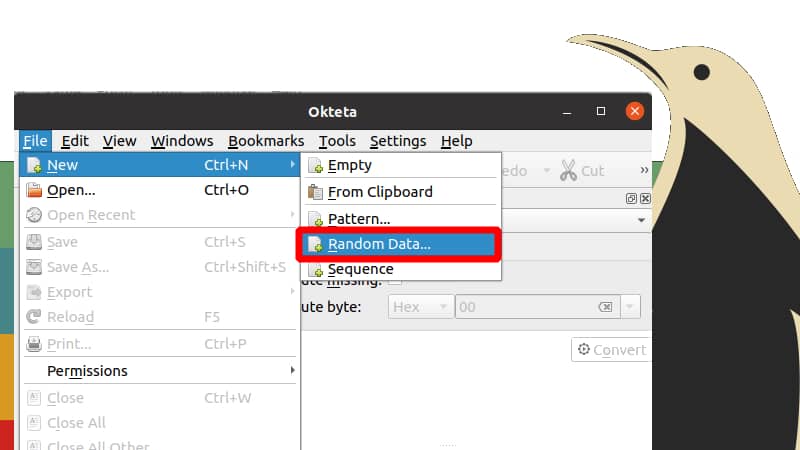Close the Okteta window

coord(635,111)
